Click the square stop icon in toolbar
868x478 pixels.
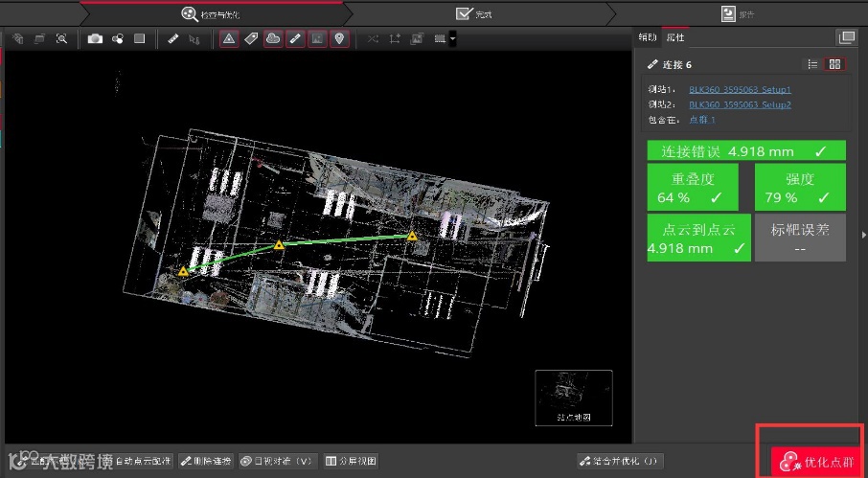tap(139, 39)
